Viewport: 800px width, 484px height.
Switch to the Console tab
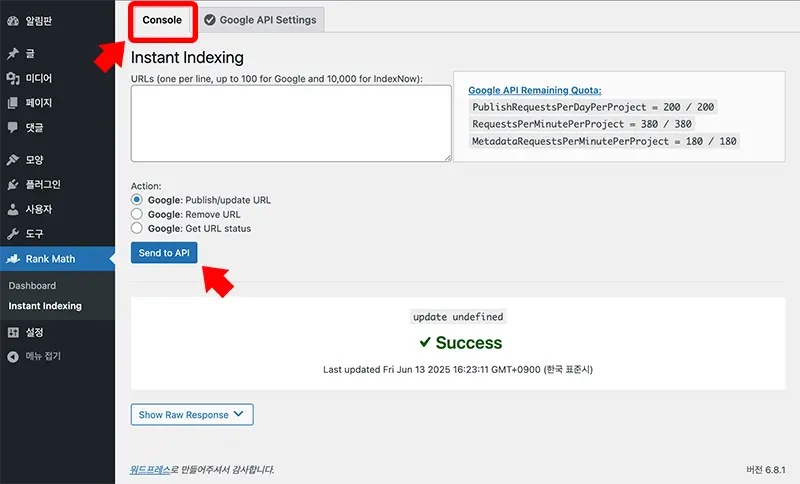tap(162, 20)
